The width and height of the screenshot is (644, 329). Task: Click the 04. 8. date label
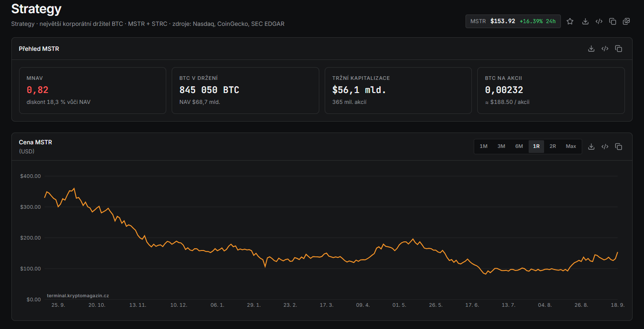545,305
